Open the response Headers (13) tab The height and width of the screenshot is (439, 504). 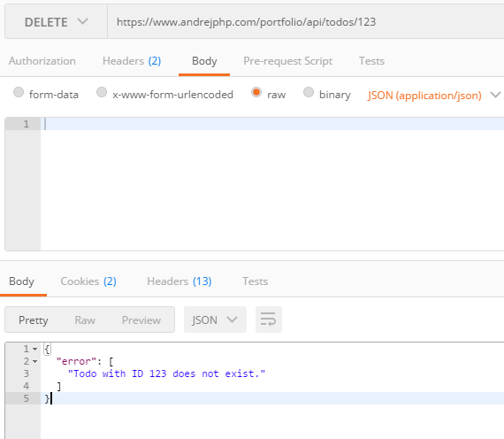coord(179,281)
